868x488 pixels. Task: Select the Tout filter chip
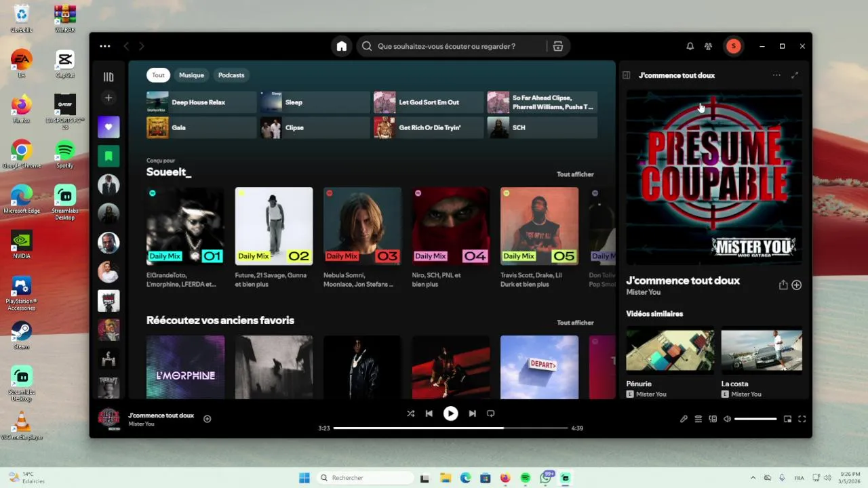point(158,75)
